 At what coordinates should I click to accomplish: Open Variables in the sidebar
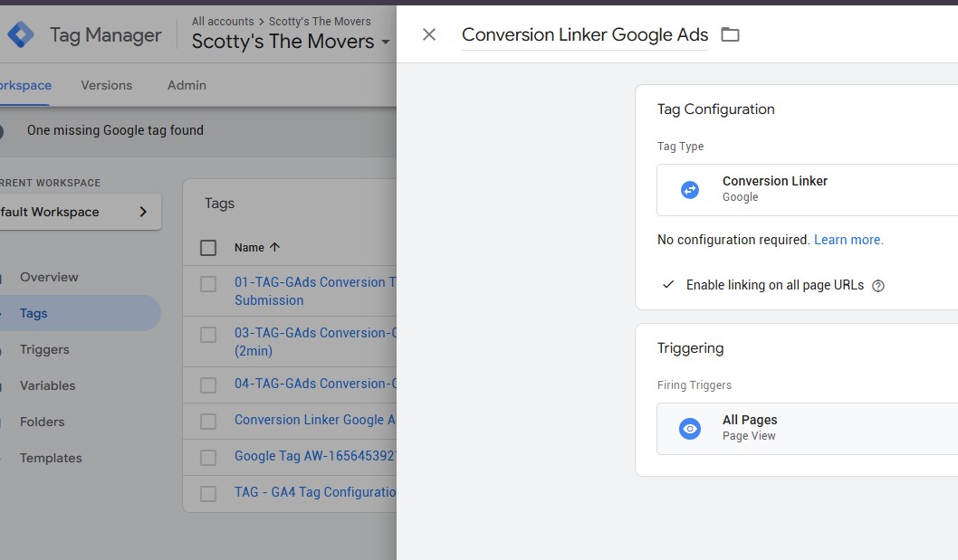(48, 385)
